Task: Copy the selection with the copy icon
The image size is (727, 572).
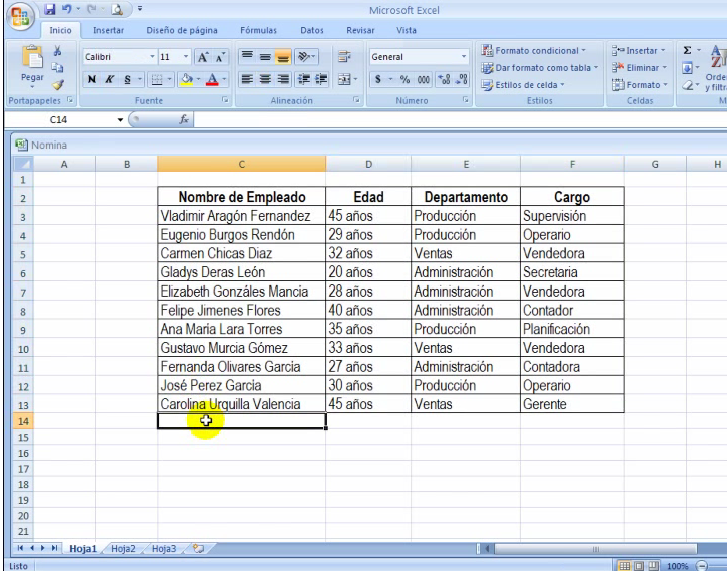Action: [57, 68]
